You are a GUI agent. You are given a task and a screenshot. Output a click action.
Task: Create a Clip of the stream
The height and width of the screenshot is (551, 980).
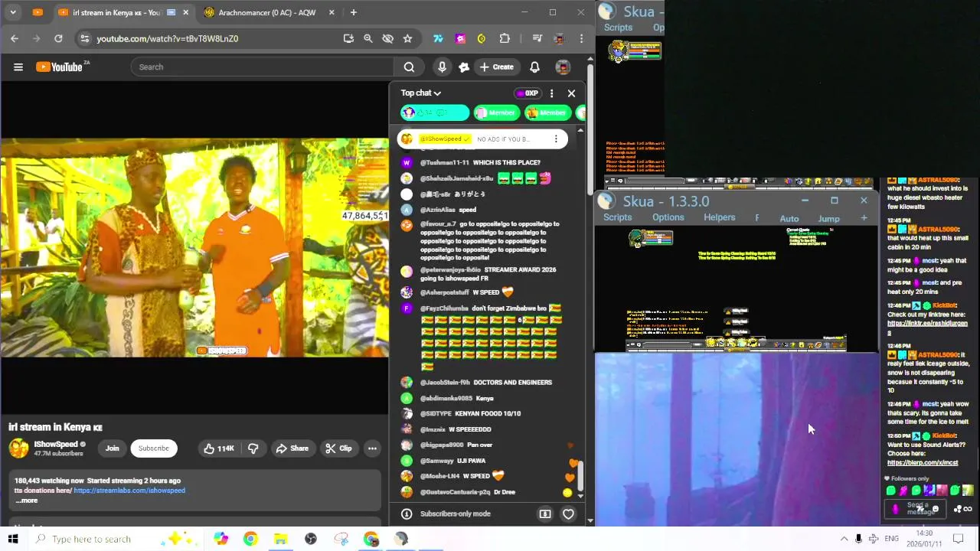coord(338,448)
